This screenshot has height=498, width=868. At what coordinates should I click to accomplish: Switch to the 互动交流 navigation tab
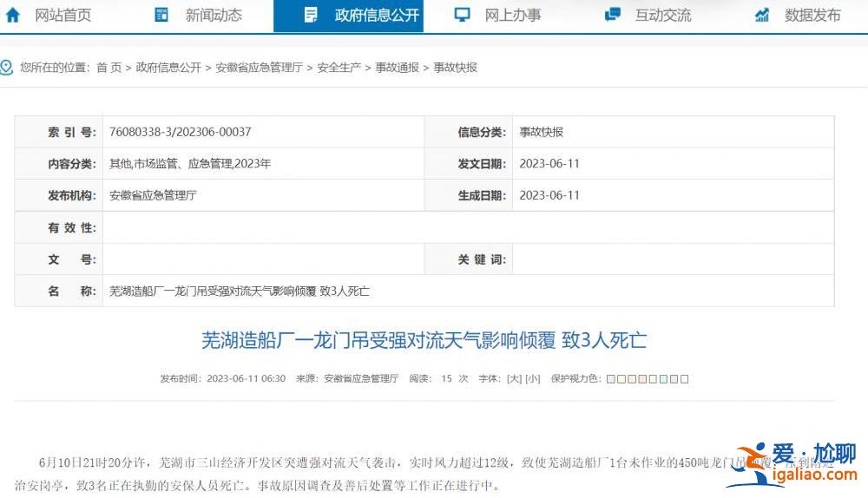[663, 15]
